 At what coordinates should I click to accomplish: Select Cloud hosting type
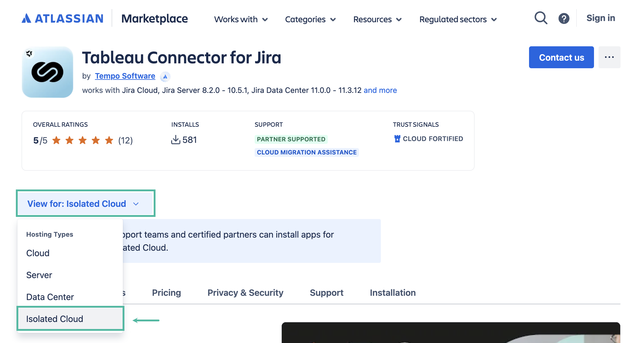click(70, 253)
